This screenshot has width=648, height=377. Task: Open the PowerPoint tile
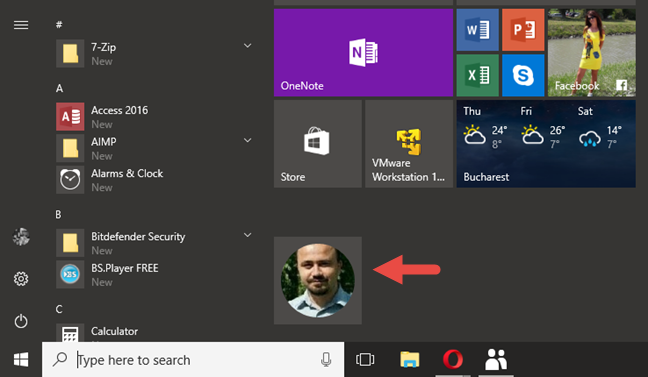click(x=523, y=30)
